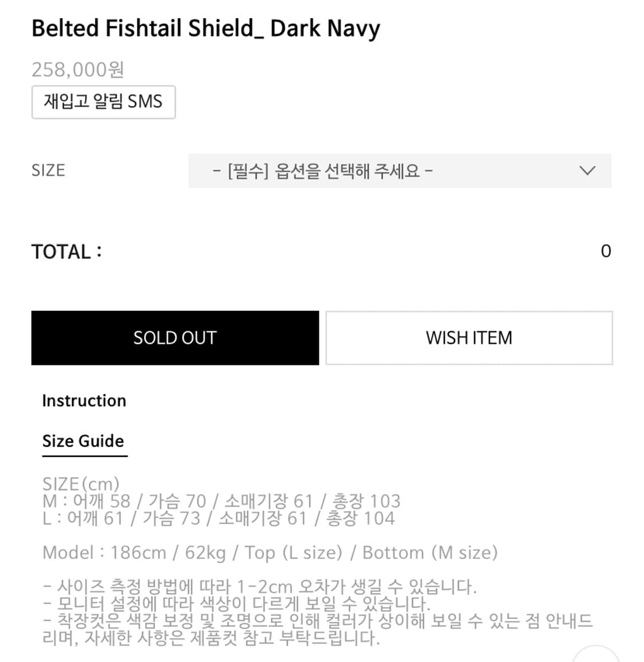644x662 pixels.
Task: Click the 재입고 알림 SMS restock button
Action: coord(103,102)
